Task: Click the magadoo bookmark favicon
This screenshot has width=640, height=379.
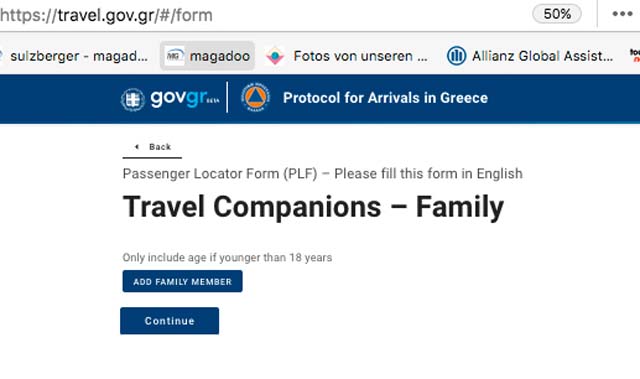Action: [175, 56]
